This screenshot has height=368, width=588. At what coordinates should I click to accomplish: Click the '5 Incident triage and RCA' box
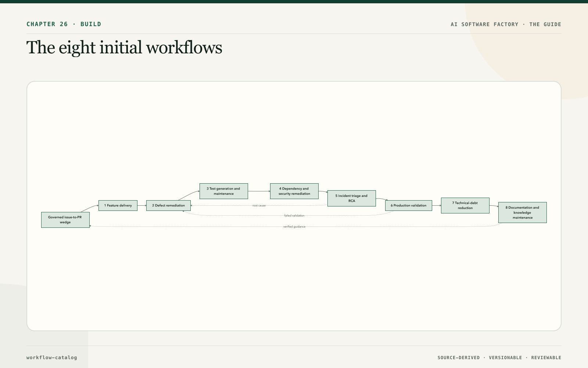[352, 198]
